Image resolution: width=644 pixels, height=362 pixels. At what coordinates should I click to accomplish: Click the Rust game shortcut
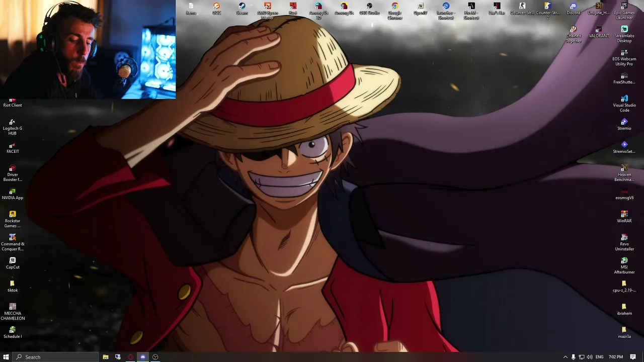tap(293, 9)
